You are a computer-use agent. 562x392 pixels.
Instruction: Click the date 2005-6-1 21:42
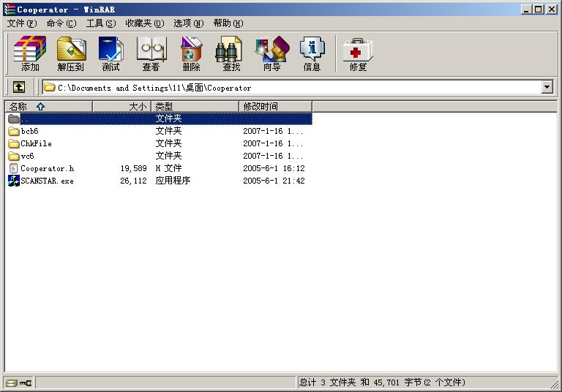tap(274, 181)
